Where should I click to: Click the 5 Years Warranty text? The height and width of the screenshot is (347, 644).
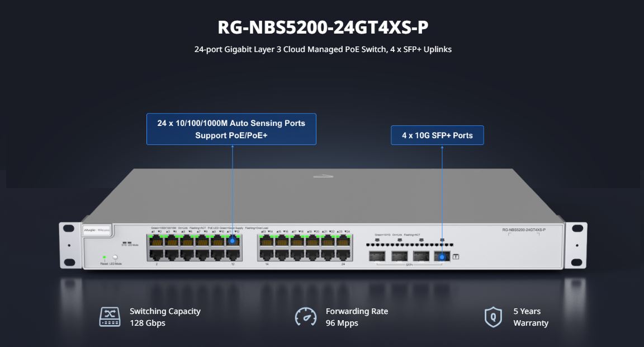point(531,317)
